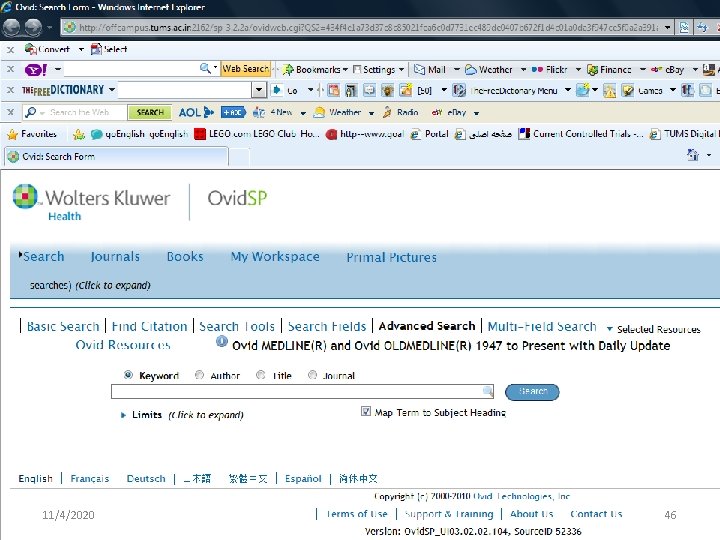Switch language to Deutsch

[146, 478]
